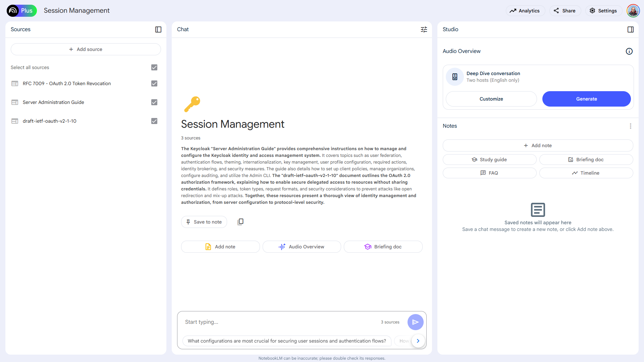Deselect Server Administration Guide checkbox
The width and height of the screenshot is (644, 362).
[154, 102]
